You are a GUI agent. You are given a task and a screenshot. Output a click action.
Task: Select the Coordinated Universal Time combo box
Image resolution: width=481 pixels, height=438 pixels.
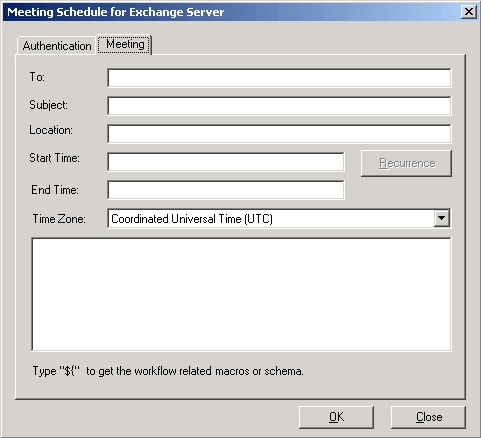point(279,219)
